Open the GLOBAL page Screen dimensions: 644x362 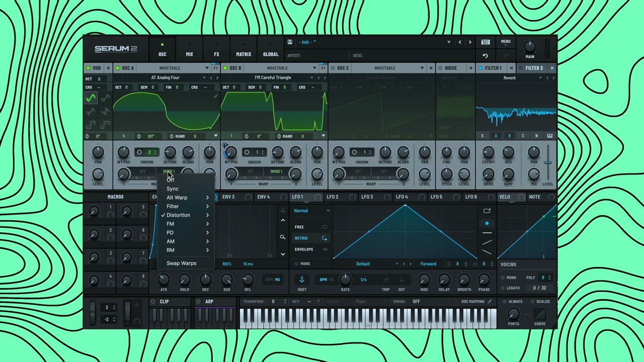point(271,50)
